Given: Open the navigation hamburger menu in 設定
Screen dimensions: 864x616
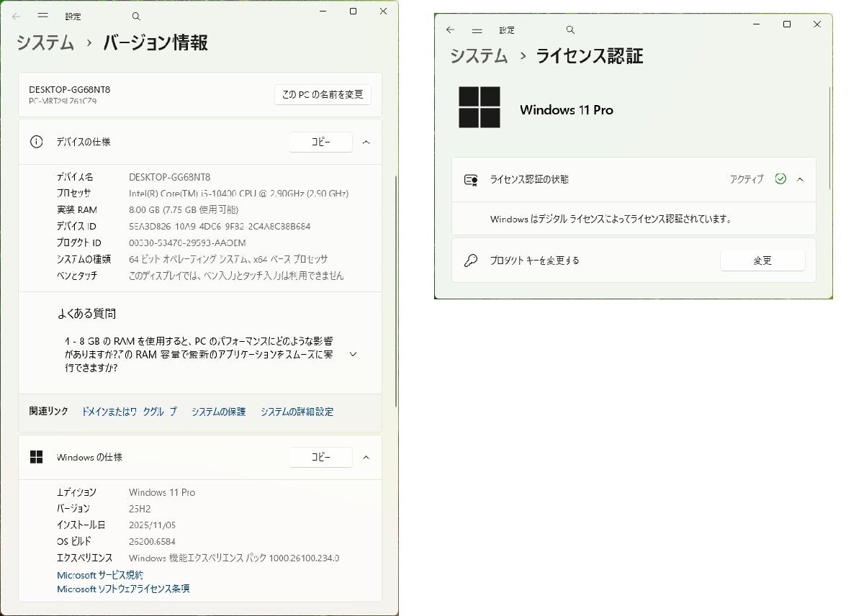Looking at the screenshot, I should (x=43, y=16).
